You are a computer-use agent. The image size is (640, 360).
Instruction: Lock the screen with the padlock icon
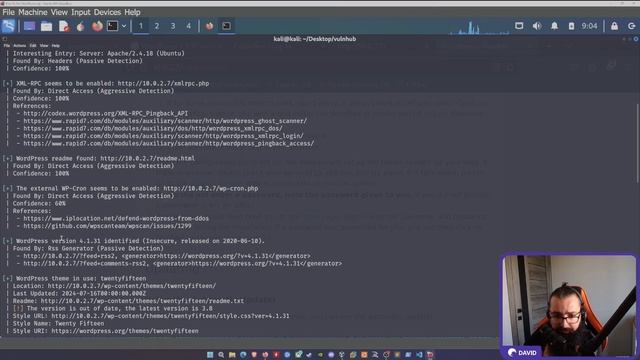(x=614, y=26)
